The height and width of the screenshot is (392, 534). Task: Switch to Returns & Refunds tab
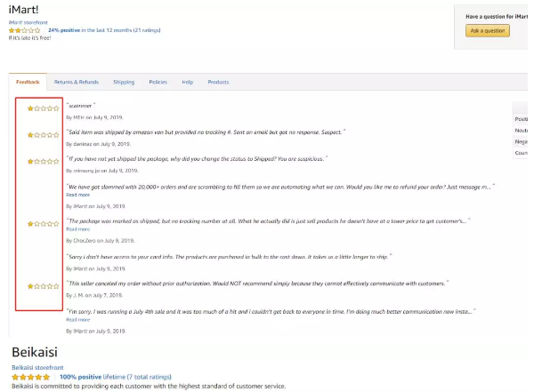coord(77,82)
